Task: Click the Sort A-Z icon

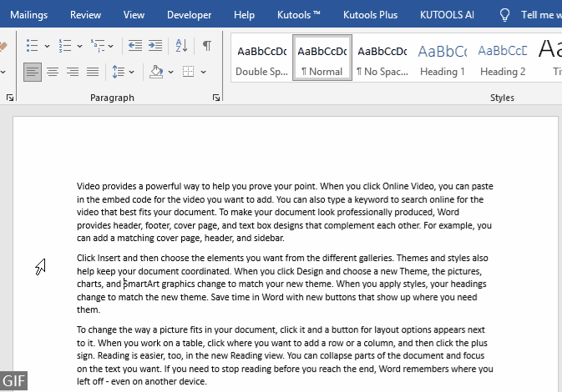Action: 182,46
